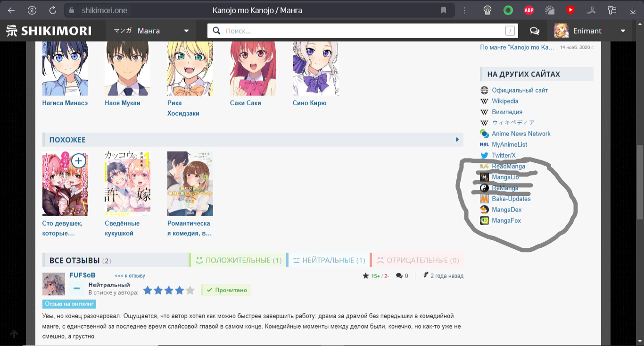Click plus icon on first similar manga
The height and width of the screenshot is (346, 644).
pos(78,161)
